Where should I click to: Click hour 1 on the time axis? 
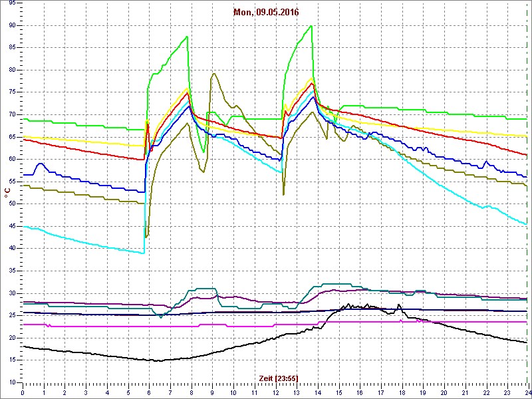pyautogui.click(x=44, y=393)
